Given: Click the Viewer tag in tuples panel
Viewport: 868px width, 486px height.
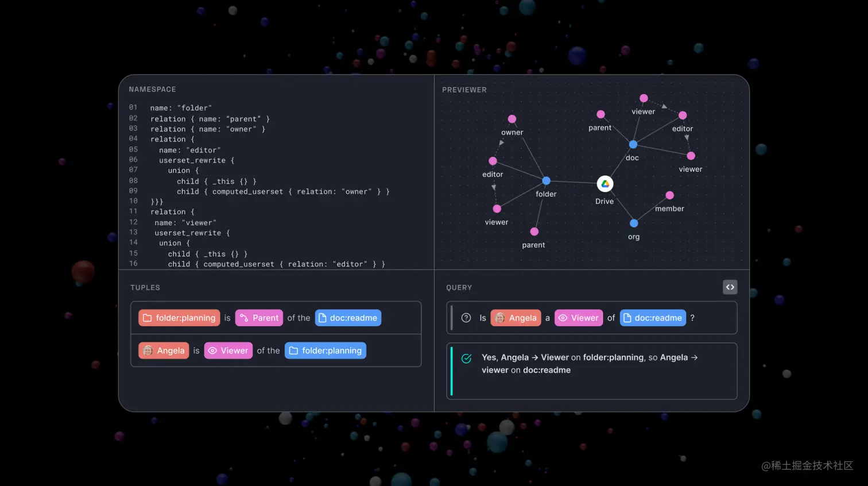Looking at the screenshot, I should (x=228, y=350).
